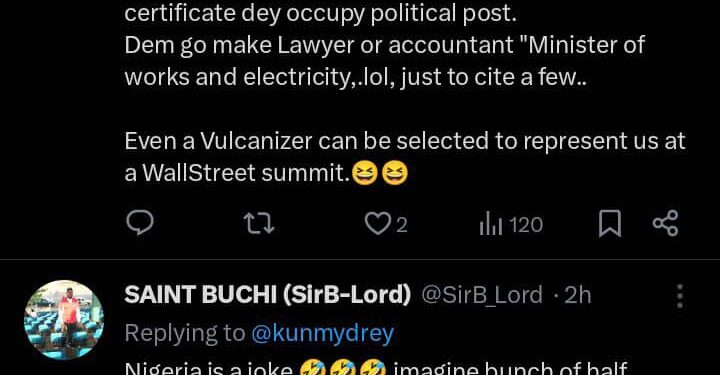Image resolution: width=720 pixels, height=375 pixels.
Task: Open more options on SAINT BUCHI's reply
Action: click(x=680, y=296)
